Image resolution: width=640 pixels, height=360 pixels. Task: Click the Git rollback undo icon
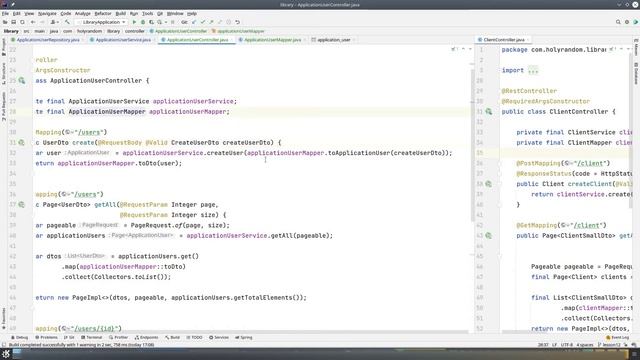point(237,22)
